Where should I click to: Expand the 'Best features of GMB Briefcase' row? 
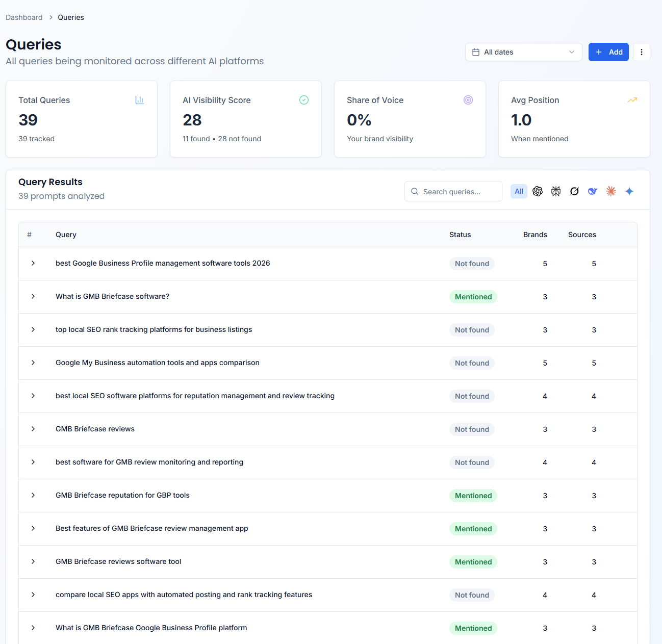[33, 528]
